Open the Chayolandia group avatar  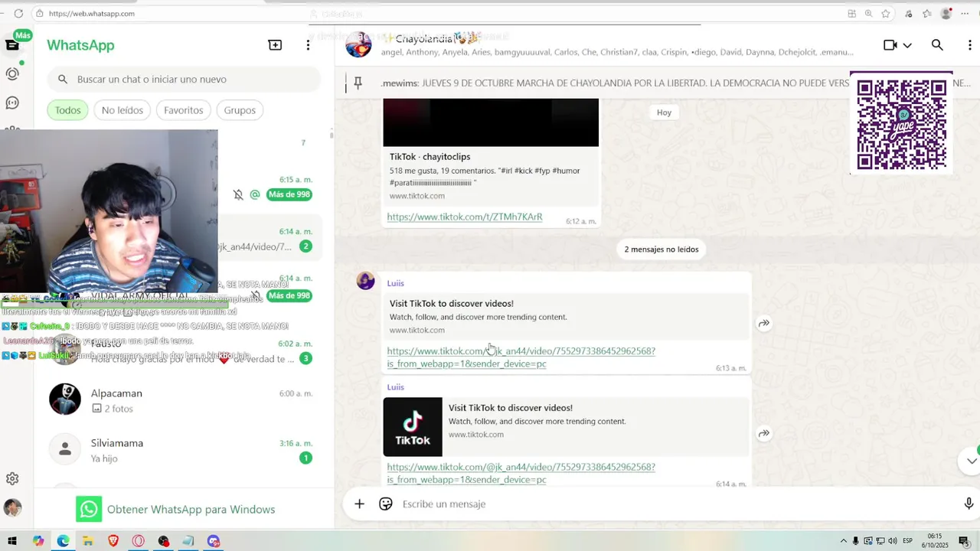358,45
